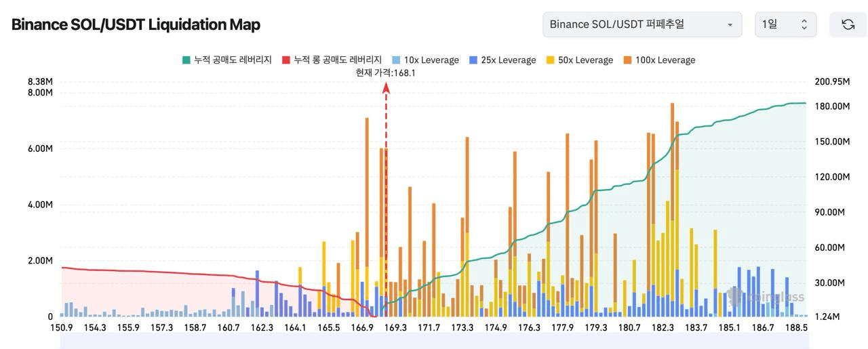Screen dimensions: 868x349
Task: Click the 185.1 x-axis price label
Action: (730, 327)
